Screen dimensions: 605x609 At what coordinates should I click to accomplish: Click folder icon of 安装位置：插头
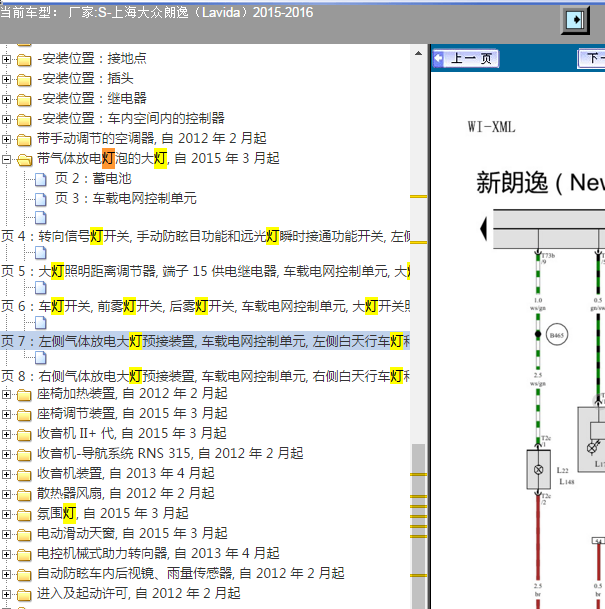(24, 80)
